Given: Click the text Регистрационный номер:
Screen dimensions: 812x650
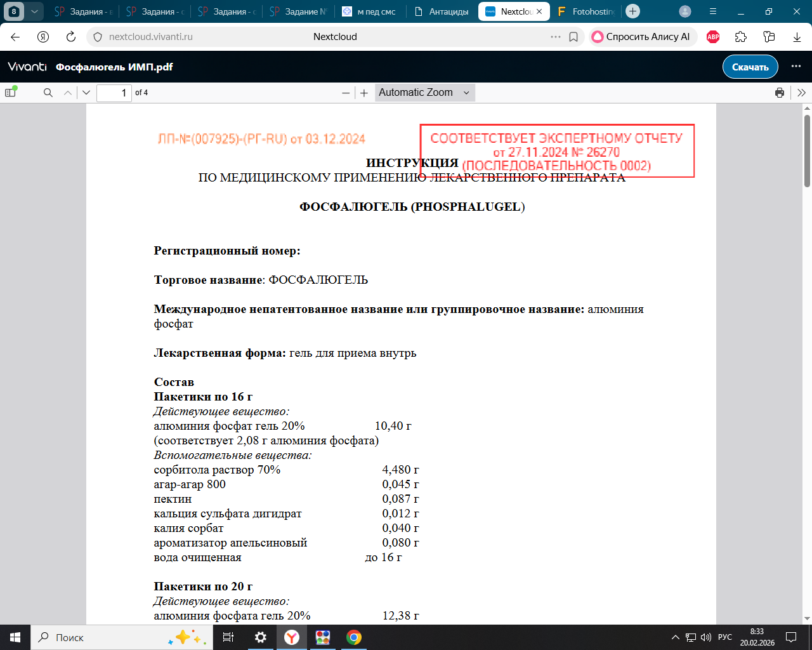Looking at the screenshot, I should (x=227, y=251).
